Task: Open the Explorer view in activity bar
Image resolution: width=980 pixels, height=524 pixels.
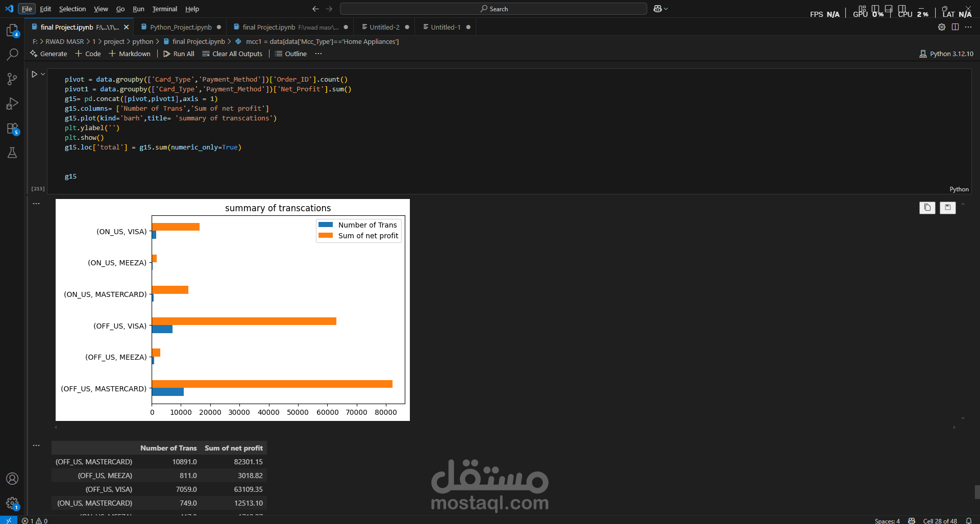Action: (x=12, y=31)
